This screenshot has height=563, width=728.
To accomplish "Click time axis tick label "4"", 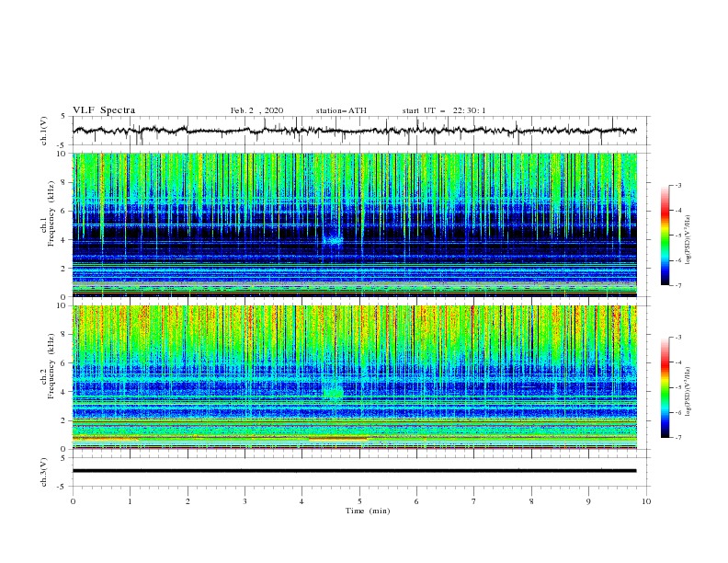I will (x=301, y=501).
